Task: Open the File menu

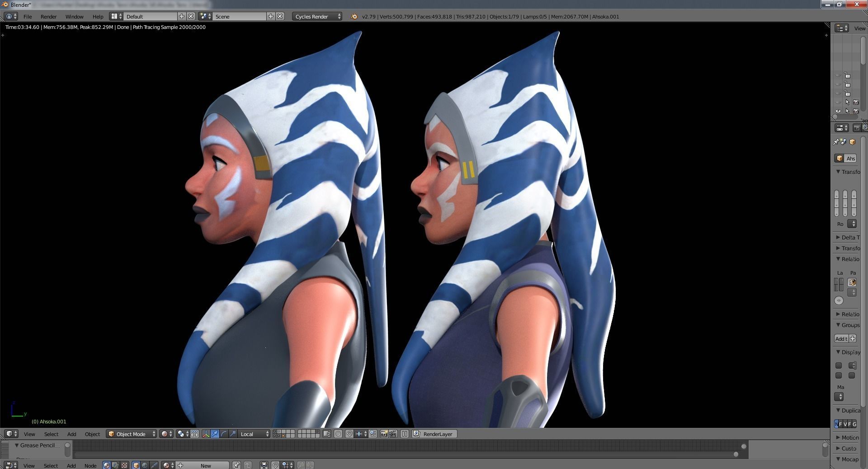Action: click(x=27, y=16)
